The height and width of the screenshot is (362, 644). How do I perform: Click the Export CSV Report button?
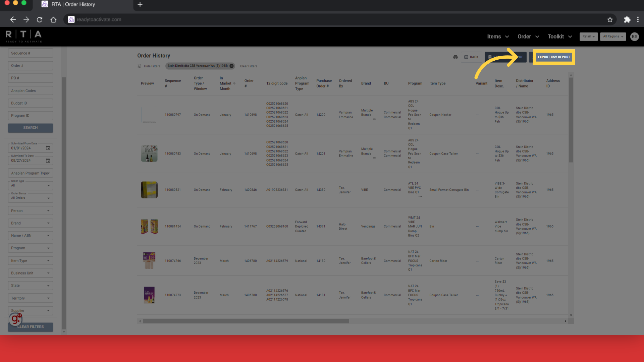click(554, 57)
